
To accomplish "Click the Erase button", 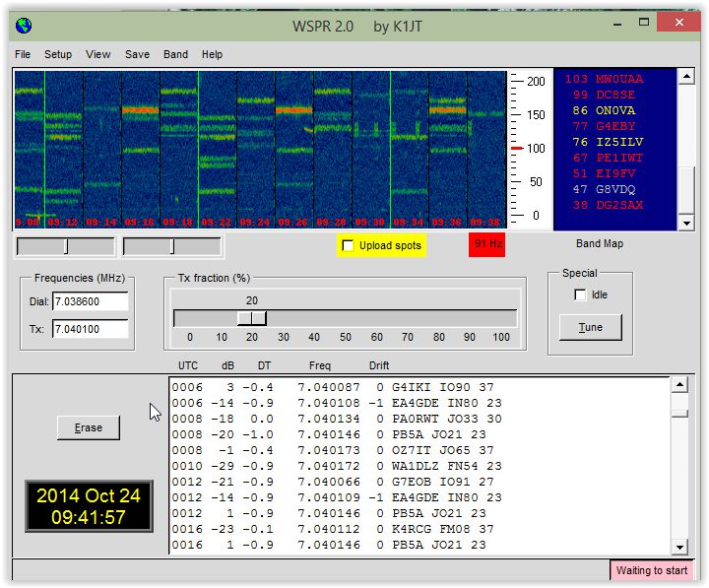I will pos(89,427).
